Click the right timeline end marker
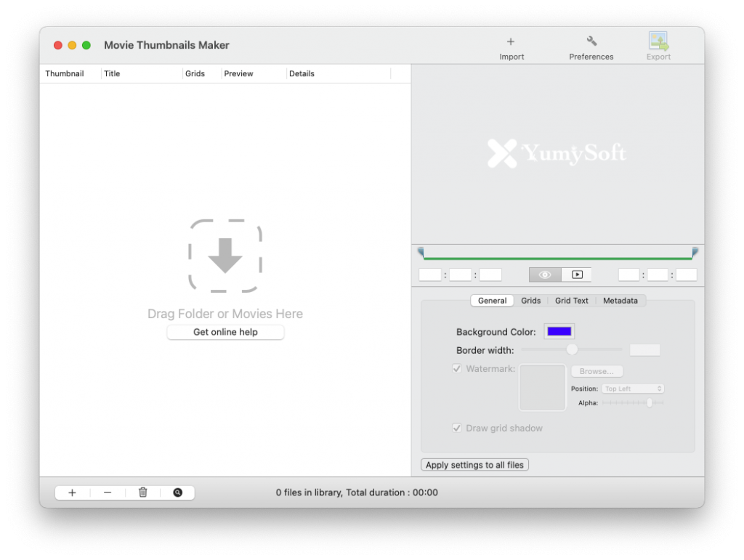 (695, 252)
